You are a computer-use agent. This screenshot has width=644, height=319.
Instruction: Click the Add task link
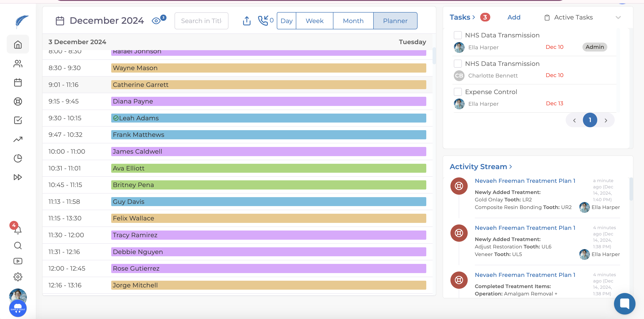pos(514,17)
